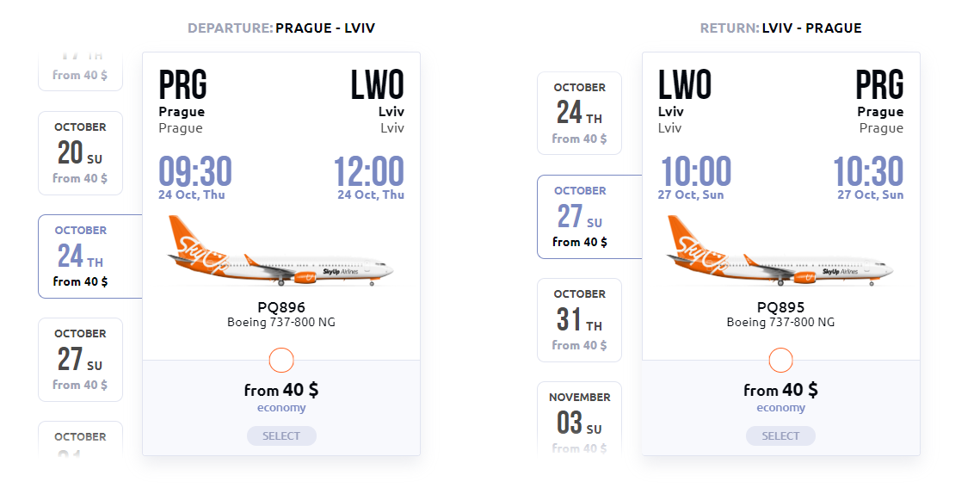Pick October 27 SU in departure list
Screen dimensions: 980x494
tap(80, 360)
